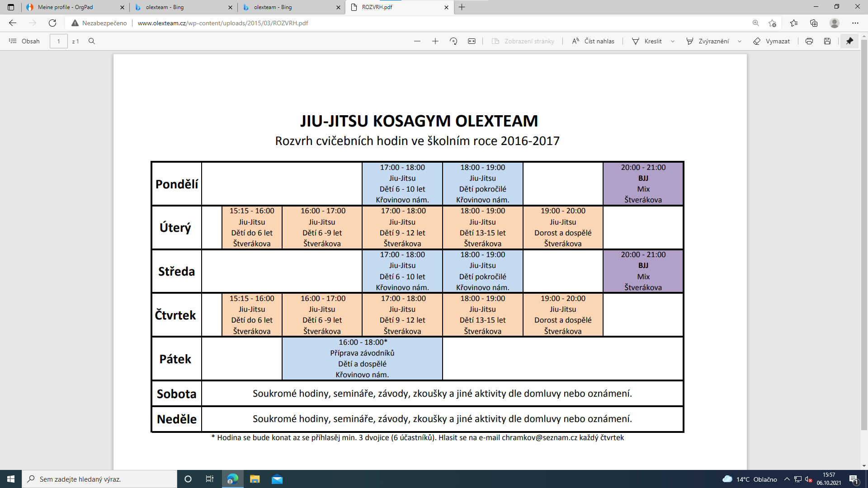Screen dimensions: 868x488
Task: Click the zoom in plus icon
Action: (x=435, y=41)
